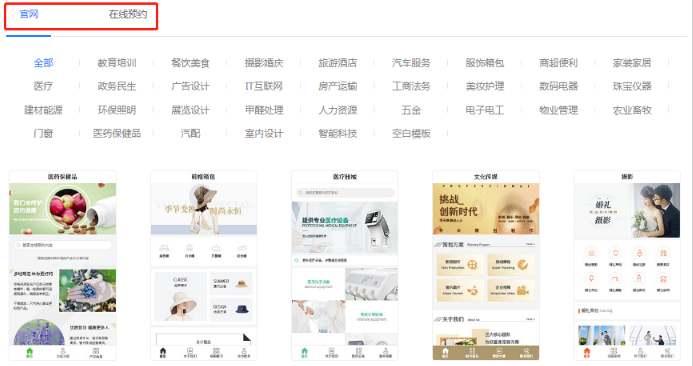Select the 全部 category filter

tap(43, 63)
